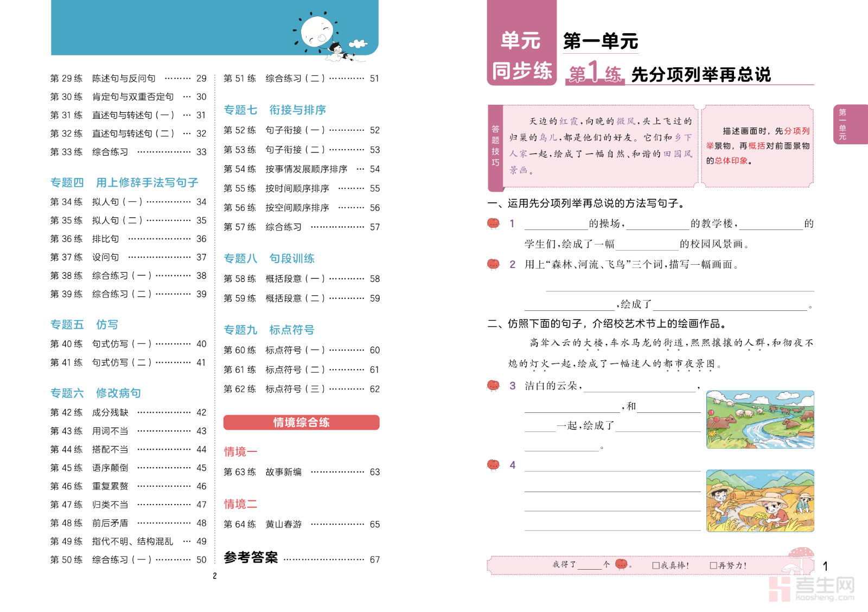Click the smiling sun illustration in blue header
Viewport: 868px width, 612px height.
(x=317, y=31)
